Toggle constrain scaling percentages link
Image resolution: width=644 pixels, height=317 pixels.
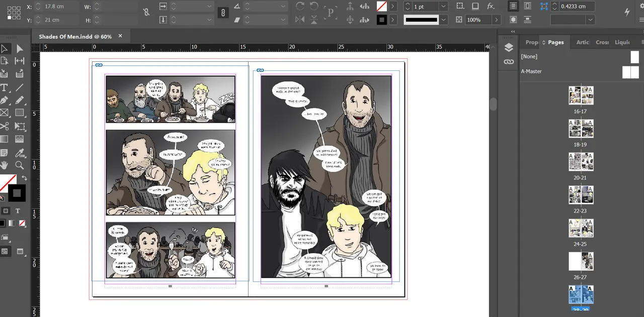(x=222, y=13)
